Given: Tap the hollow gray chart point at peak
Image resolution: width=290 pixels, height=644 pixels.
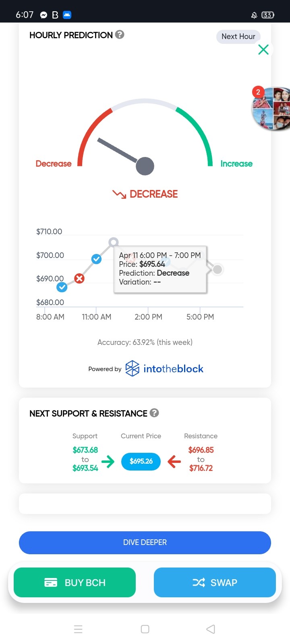Looking at the screenshot, I should coord(114,242).
